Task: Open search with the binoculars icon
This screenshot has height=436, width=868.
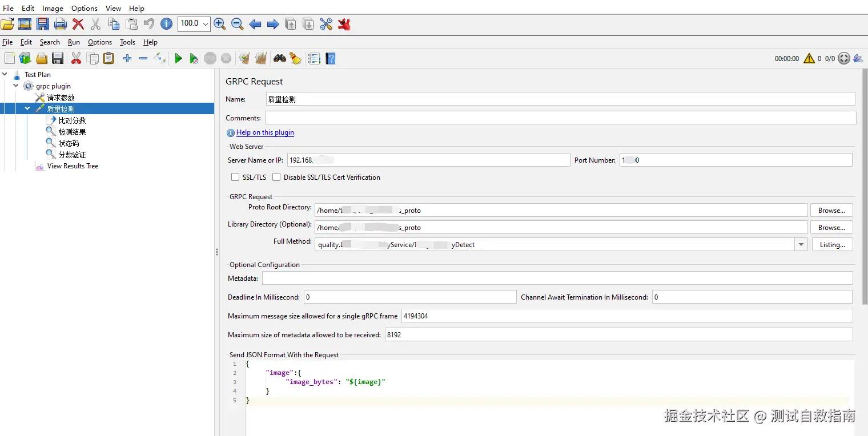Action: coord(280,58)
